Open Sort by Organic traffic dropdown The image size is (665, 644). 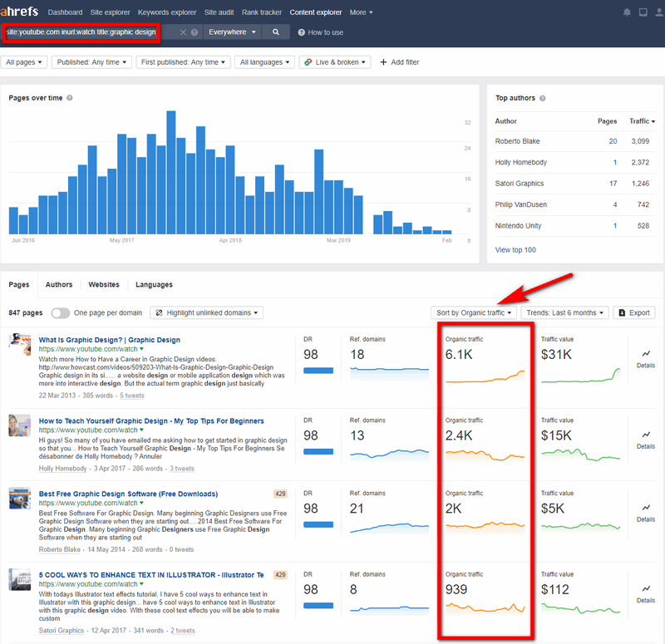coord(474,313)
